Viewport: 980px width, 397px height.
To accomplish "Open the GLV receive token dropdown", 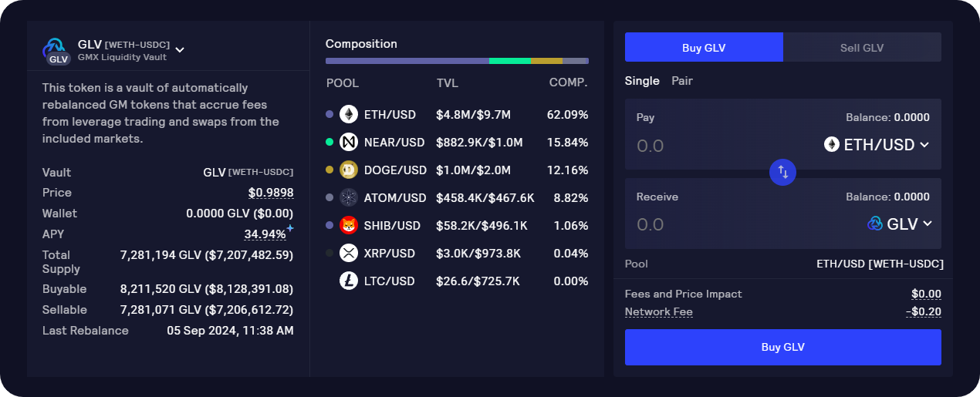I will (900, 224).
